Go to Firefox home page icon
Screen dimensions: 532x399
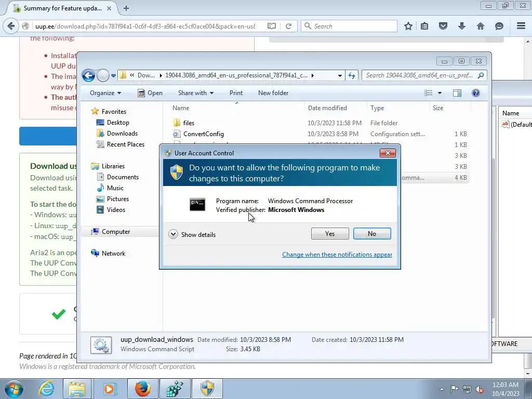[x=481, y=26]
